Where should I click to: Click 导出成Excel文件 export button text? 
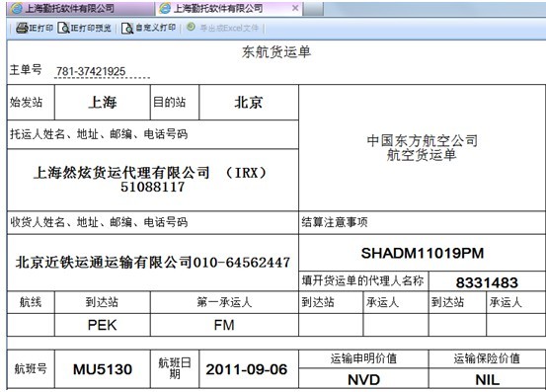229,28
